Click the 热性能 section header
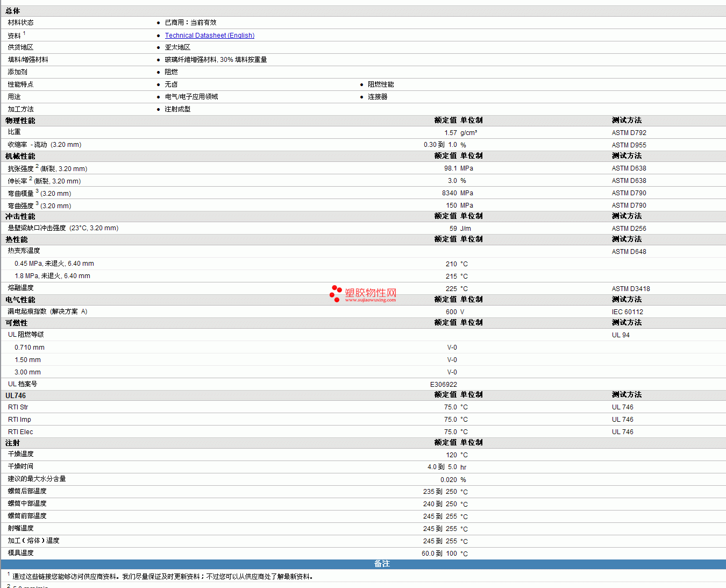Image resolution: width=726 pixels, height=588 pixels. click(x=17, y=240)
